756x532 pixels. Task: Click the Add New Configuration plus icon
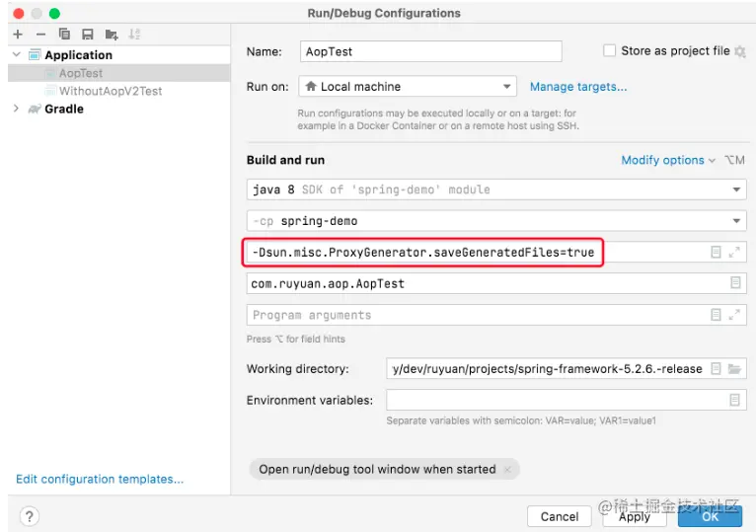pos(18,35)
